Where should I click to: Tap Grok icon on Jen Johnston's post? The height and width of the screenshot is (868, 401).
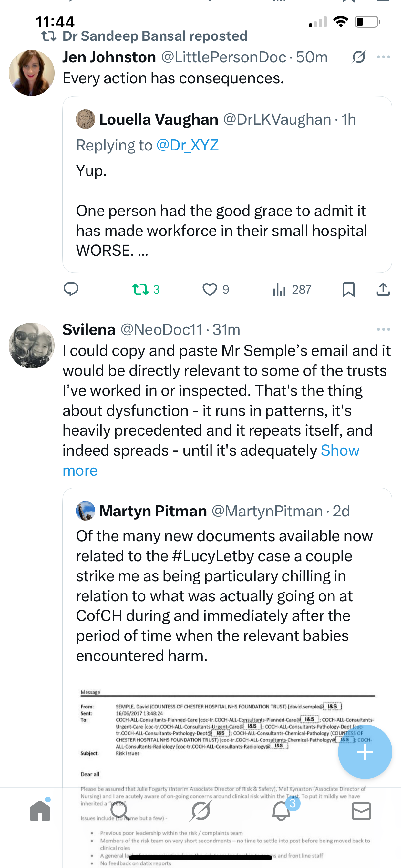[358, 57]
